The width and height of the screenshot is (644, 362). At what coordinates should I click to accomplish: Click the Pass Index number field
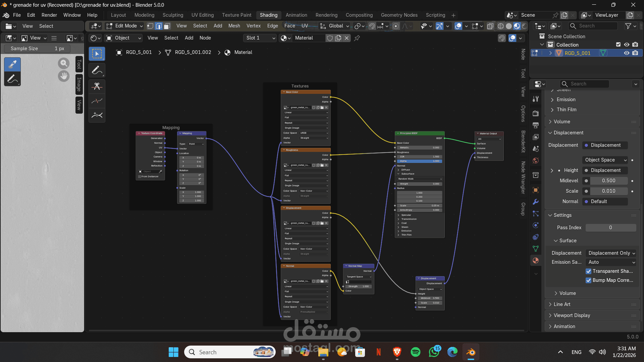[610, 228]
